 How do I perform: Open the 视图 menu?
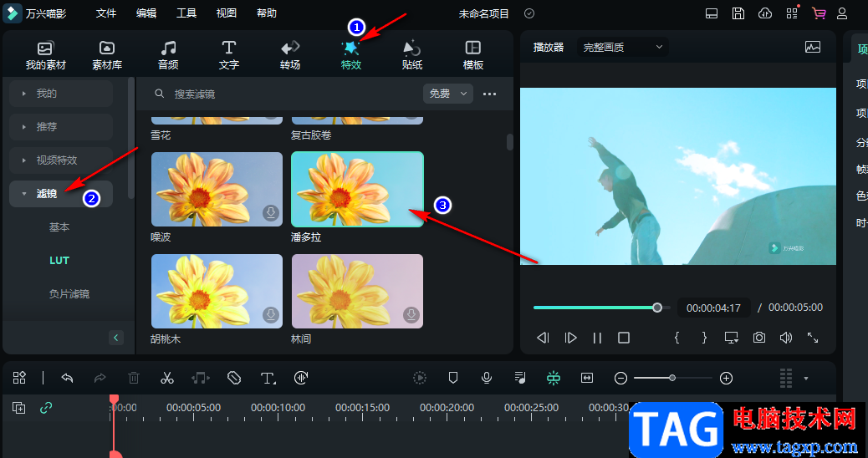pyautogui.click(x=227, y=13)
